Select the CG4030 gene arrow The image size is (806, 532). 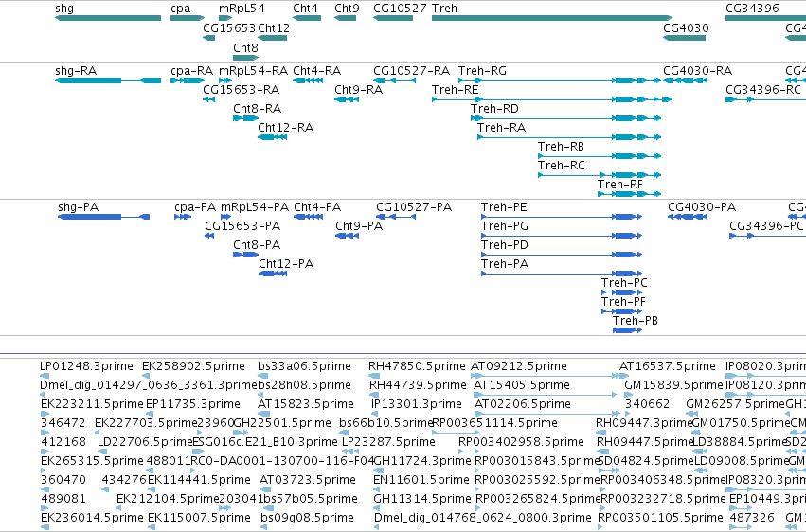coord(684,38)
